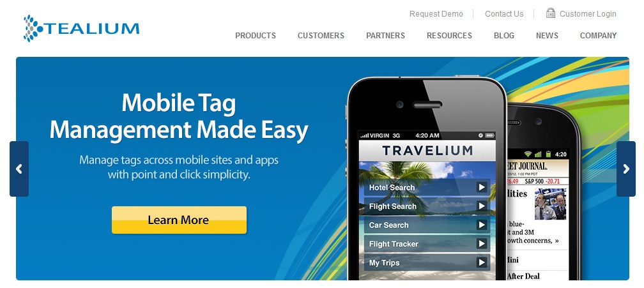Advance carousel with right arrow
The height and width of the screenshot is (288, 644).
pyautogui.click(x=626, y=169)
